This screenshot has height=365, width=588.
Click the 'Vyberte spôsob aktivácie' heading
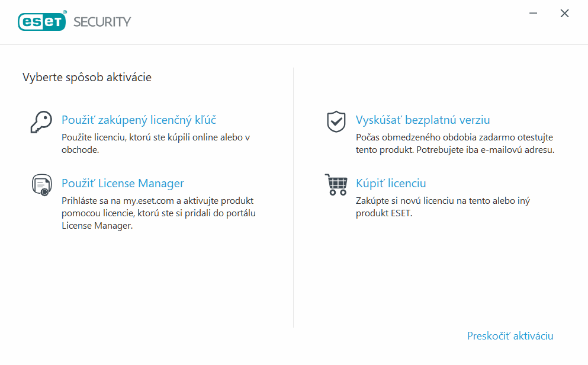pos(87,77)
